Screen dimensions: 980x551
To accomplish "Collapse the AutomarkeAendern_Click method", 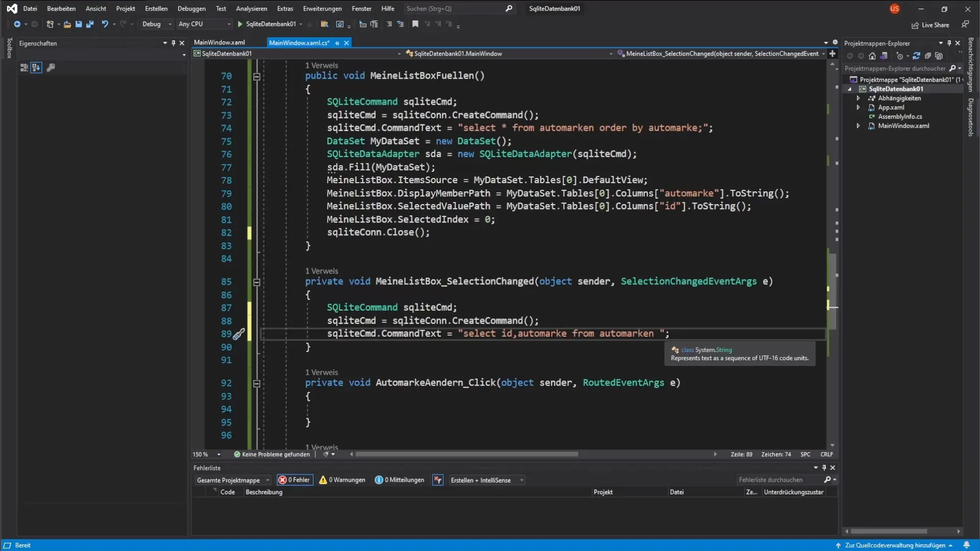I will point(257,384).
